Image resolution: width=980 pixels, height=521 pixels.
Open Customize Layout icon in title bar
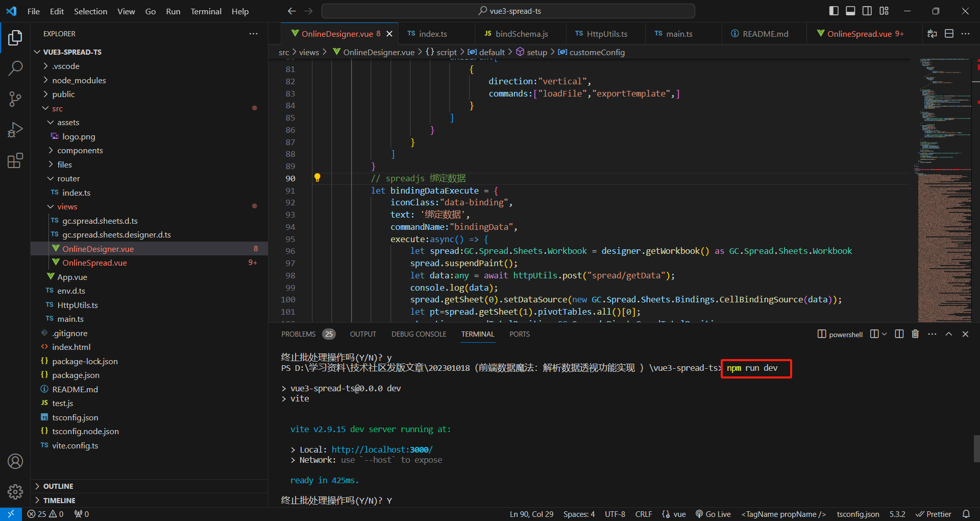click(884, 11)
